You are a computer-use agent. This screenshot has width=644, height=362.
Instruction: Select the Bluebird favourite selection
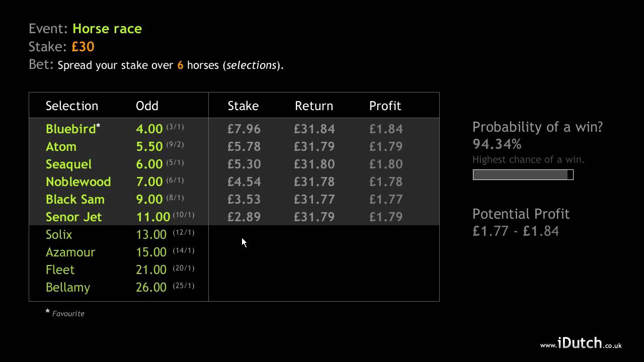[x=71, y=129]
